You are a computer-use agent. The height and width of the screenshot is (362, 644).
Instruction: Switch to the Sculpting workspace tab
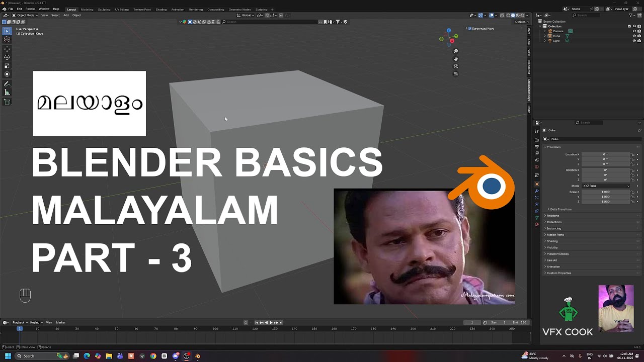pos(104,10)
